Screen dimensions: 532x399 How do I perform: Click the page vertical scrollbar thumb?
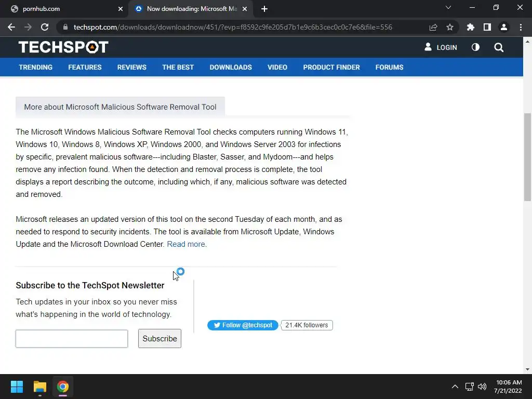[527, 157]
